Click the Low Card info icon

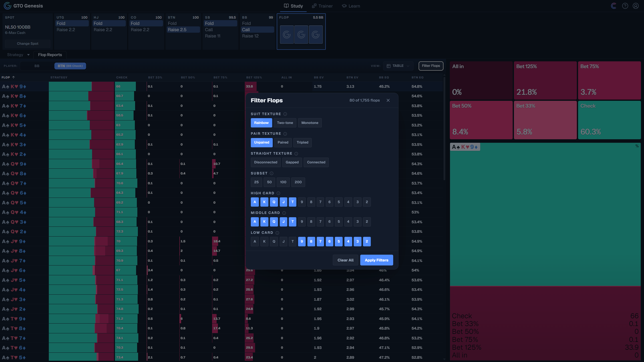click(277, 233)
